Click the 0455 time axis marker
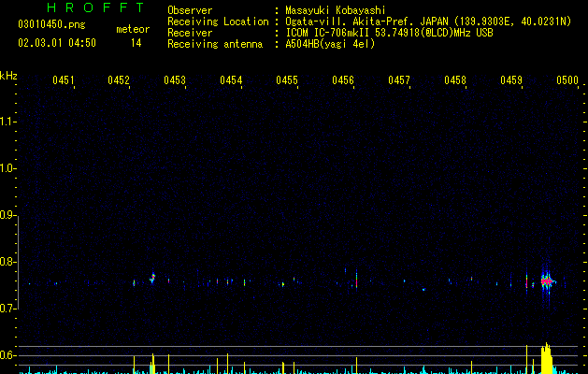588x374 pixels. [x=287, y=80]
